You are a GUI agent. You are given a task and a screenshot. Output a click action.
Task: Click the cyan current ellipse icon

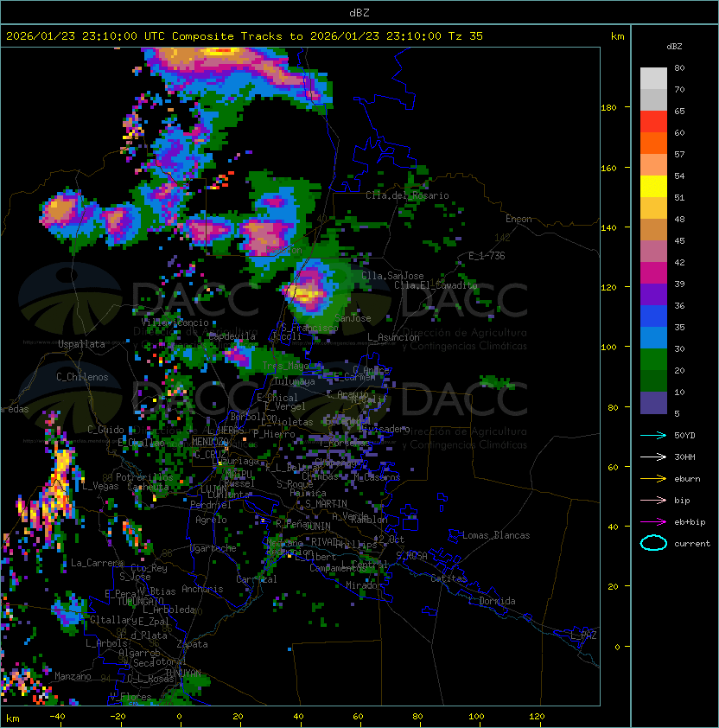pyautogui.click(x=653, y=543)
